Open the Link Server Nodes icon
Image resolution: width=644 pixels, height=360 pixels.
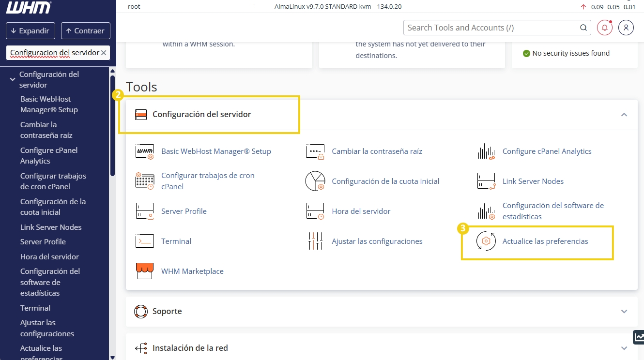[x=486, y=181]
